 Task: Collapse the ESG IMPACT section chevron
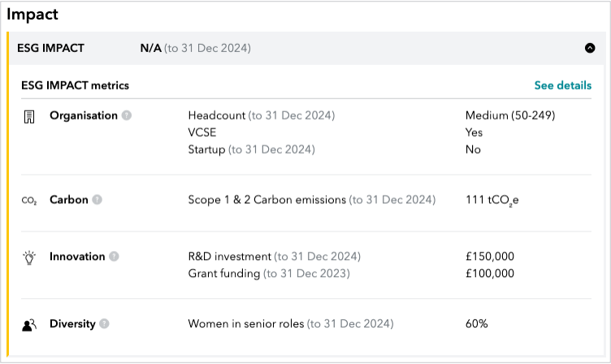590,48
